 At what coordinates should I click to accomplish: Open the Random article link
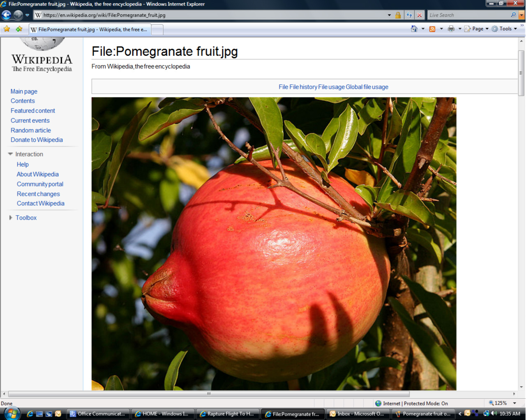coord(31,131)
